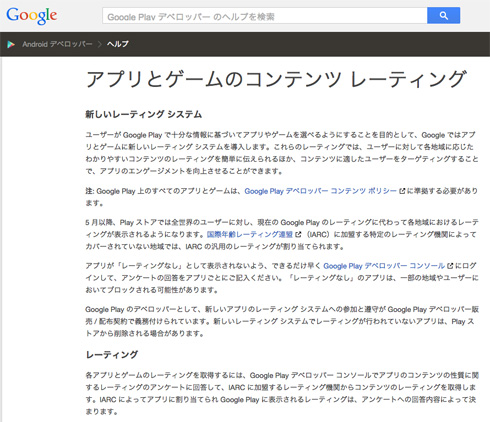Click the blue search magnifier button

(x=443, y=15)
